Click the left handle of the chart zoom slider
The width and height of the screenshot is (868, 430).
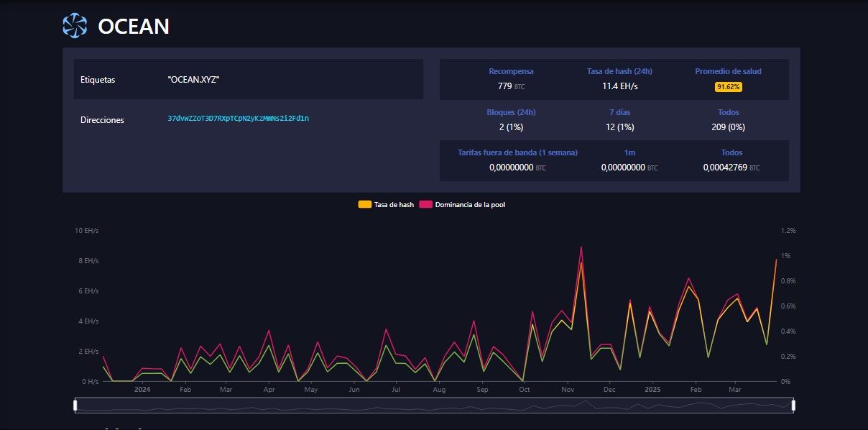(x=75, y=406)
